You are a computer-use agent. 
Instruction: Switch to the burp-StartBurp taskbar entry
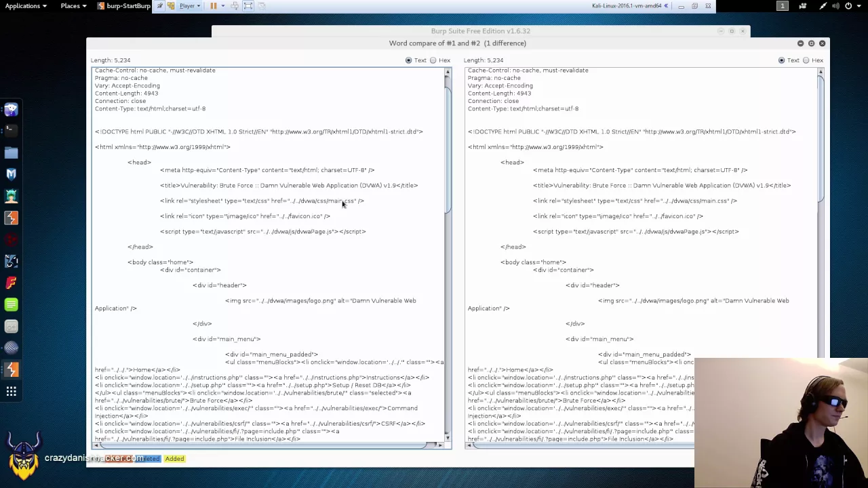tap(123, 5)
